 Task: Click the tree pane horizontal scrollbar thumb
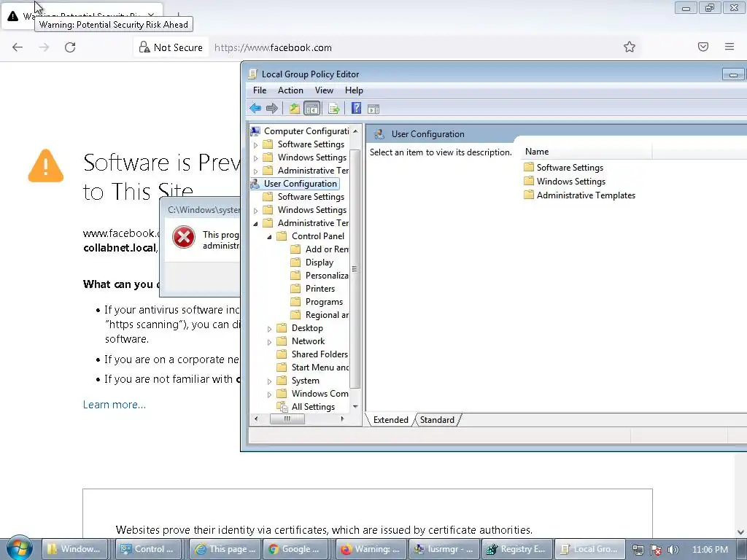[x=287, y=419]
